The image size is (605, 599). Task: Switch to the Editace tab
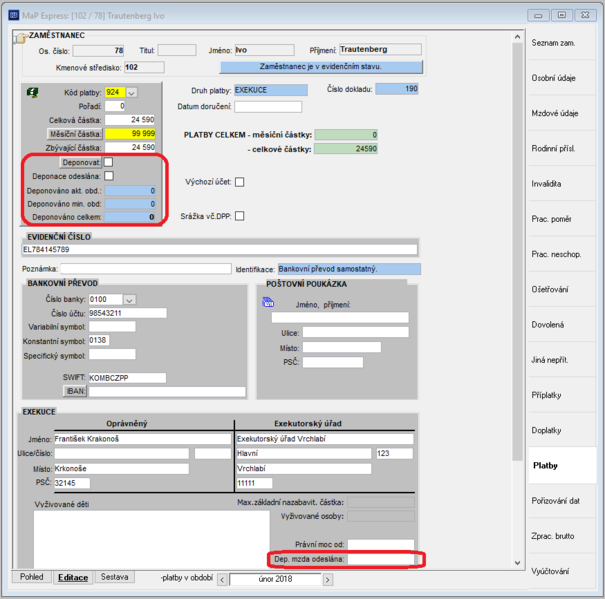[73, 578]
